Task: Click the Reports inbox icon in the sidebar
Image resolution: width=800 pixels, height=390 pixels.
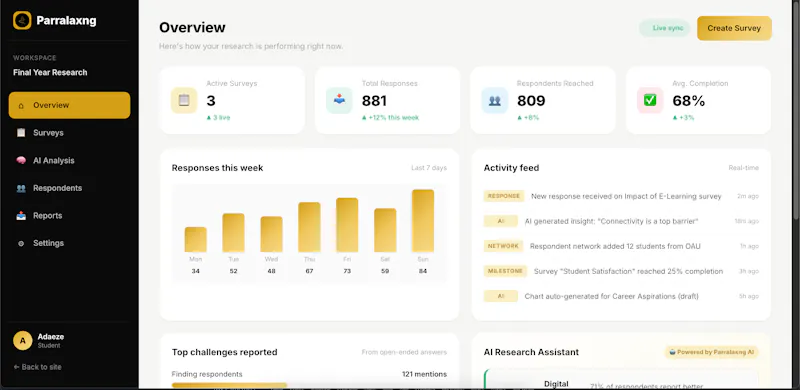Action: [x=21, y=216]
